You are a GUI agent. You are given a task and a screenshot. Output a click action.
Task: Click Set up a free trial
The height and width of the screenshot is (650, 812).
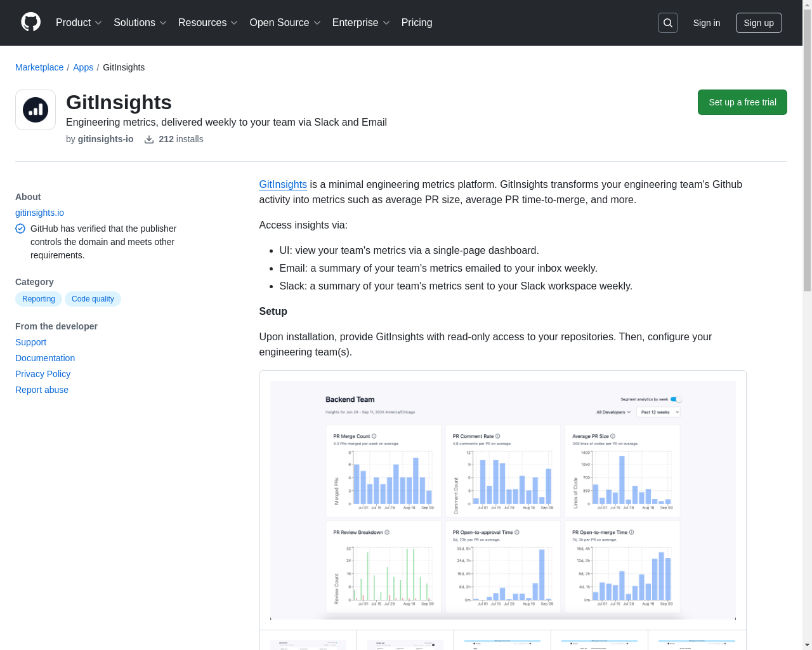pos(742,102)
